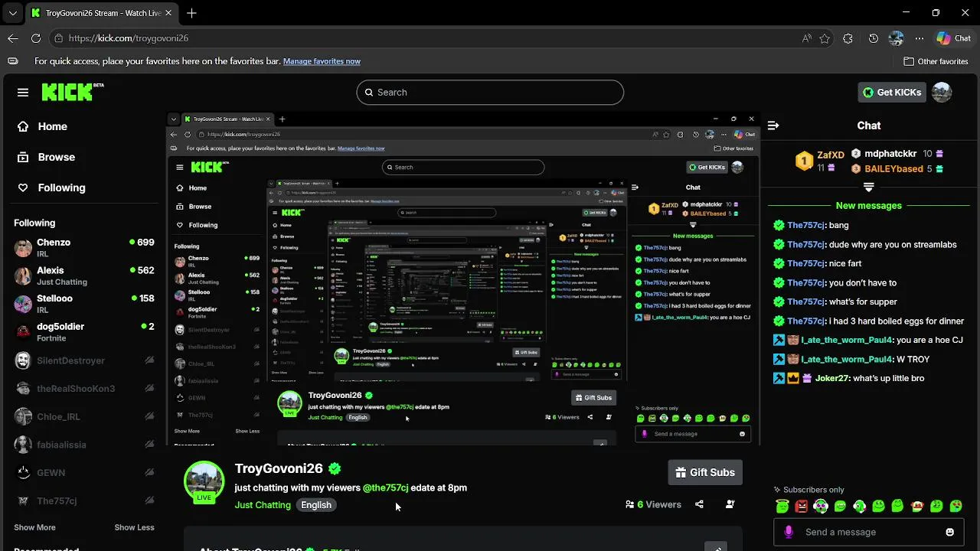The image size is (980, 551).
Task: Open dog5oldier channel in Following list
Action: point(84,332)
